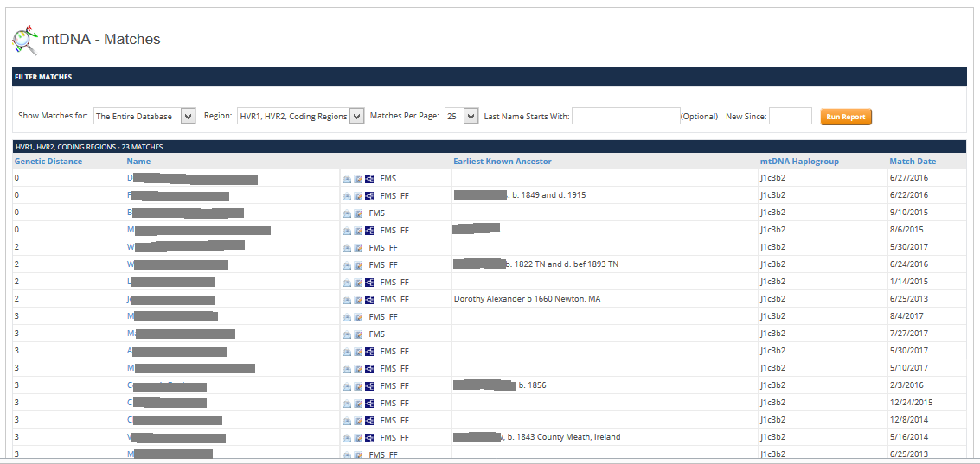Email the match dated 5/16/2014

click(x=347, y=438)
